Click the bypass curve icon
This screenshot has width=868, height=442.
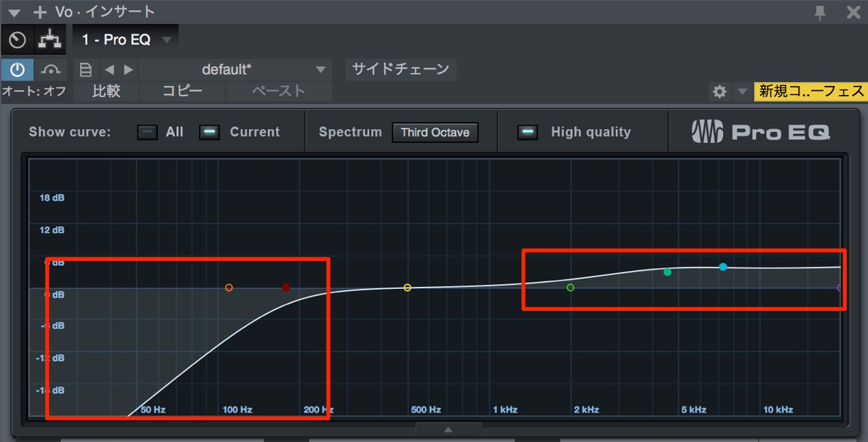(x=51, y=70)
